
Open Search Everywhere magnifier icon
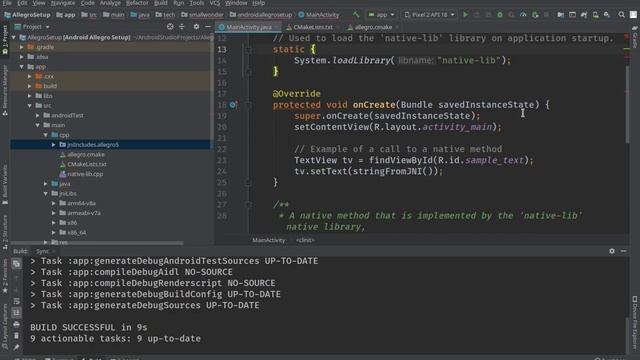621,15
